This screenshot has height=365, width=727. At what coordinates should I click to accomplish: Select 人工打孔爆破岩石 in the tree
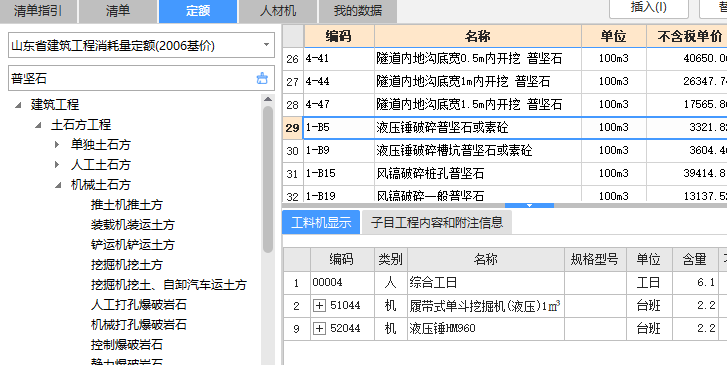(139, 305)
